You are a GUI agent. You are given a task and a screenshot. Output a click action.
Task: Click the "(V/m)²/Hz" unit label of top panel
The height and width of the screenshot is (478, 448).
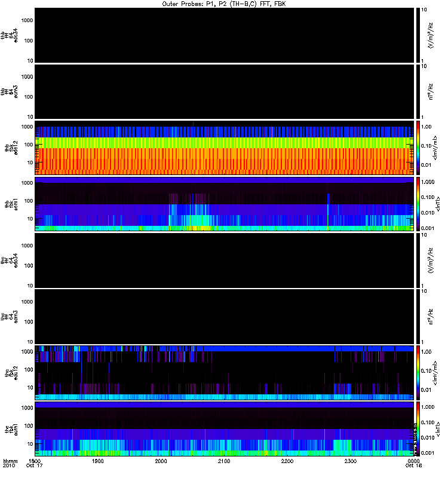[x=431, y=35]
